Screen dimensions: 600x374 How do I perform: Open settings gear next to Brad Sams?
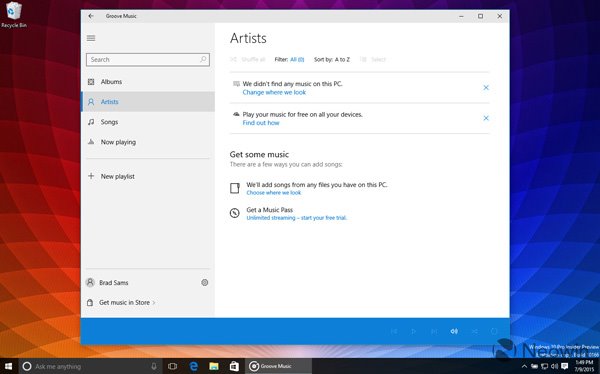click(x=205, y=283)
